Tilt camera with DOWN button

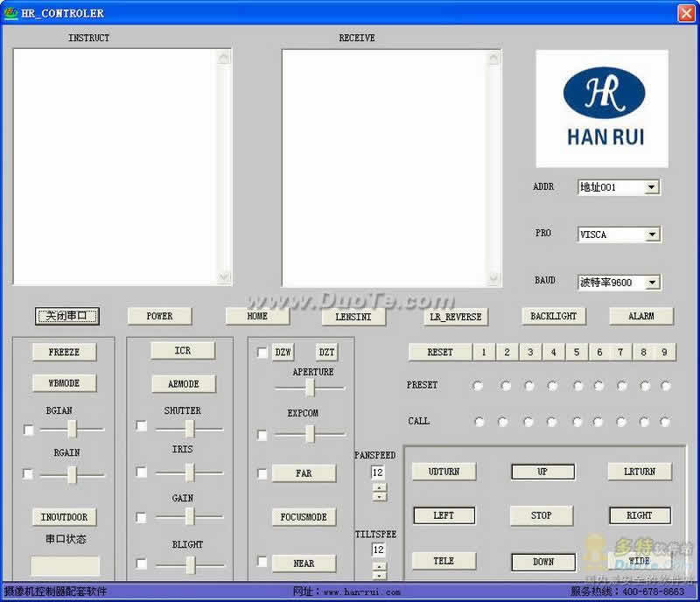click(x=543, y=562)
